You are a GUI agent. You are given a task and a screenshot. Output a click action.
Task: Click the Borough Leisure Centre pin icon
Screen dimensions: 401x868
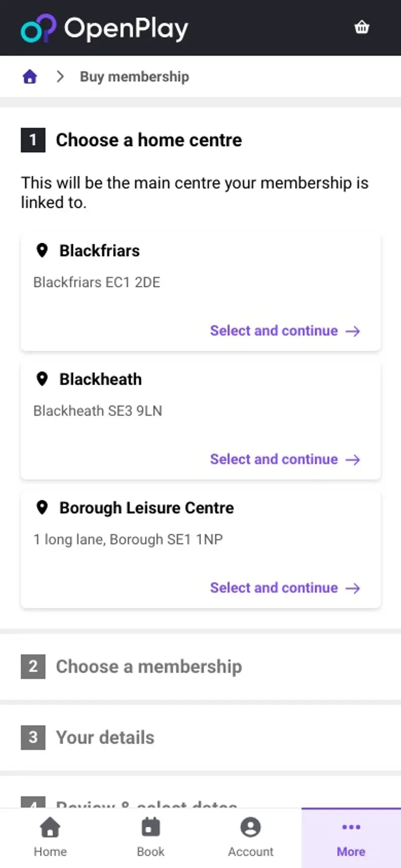(42, 508)
